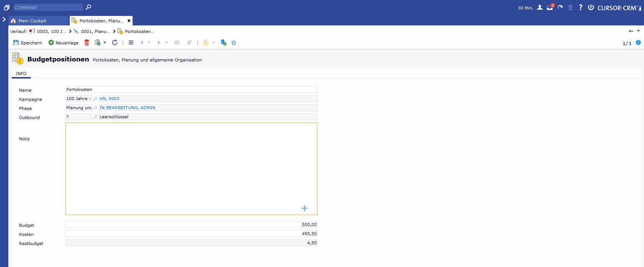Refresh the record with the reload icon
Image resolution: width=644 pixels, height=267 pixels.
[115, 42]
